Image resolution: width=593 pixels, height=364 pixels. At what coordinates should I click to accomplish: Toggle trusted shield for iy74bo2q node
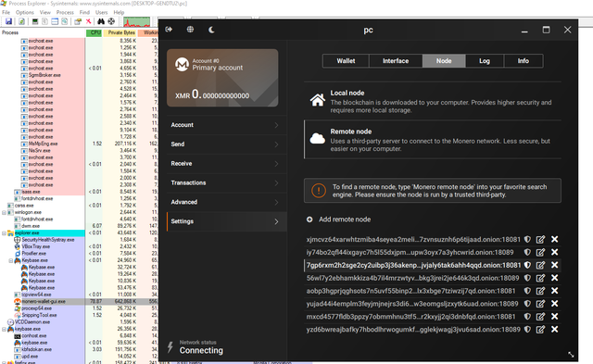527,252
